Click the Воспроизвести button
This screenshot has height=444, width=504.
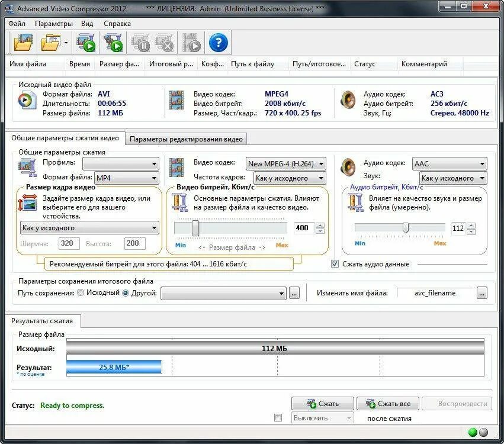(x=457, y=404)
